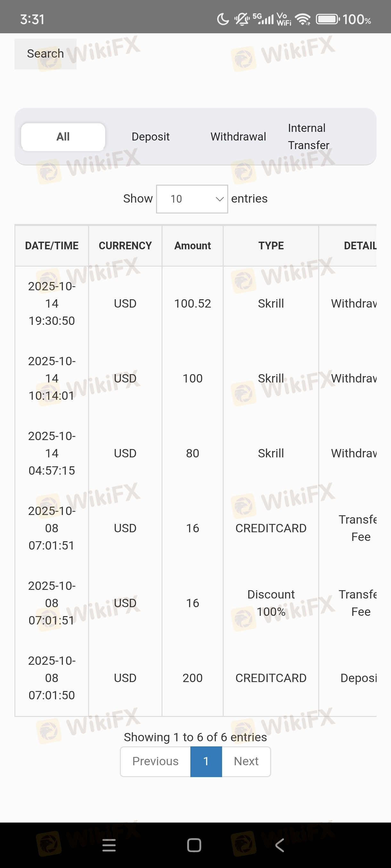Sort by the DATE/TIME column header
The image size is (391, 868).
point(52,245)
